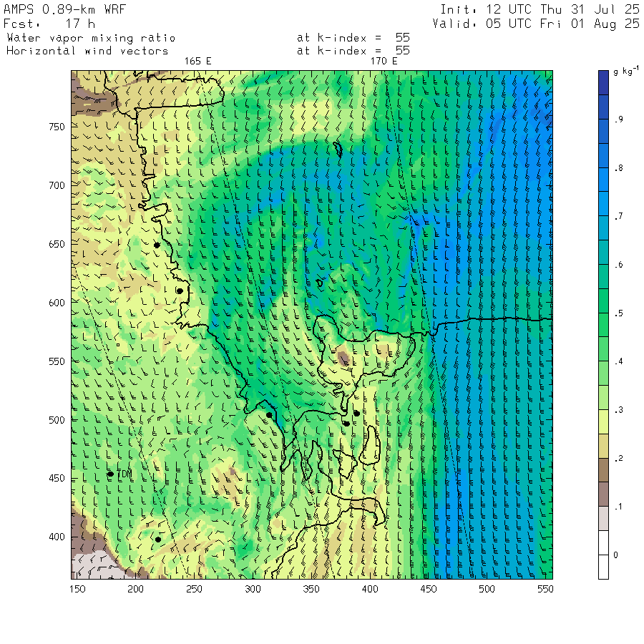Screen dimensions: 644x644
Task: Click the '0' color bar label
Action: click(615, 555)
